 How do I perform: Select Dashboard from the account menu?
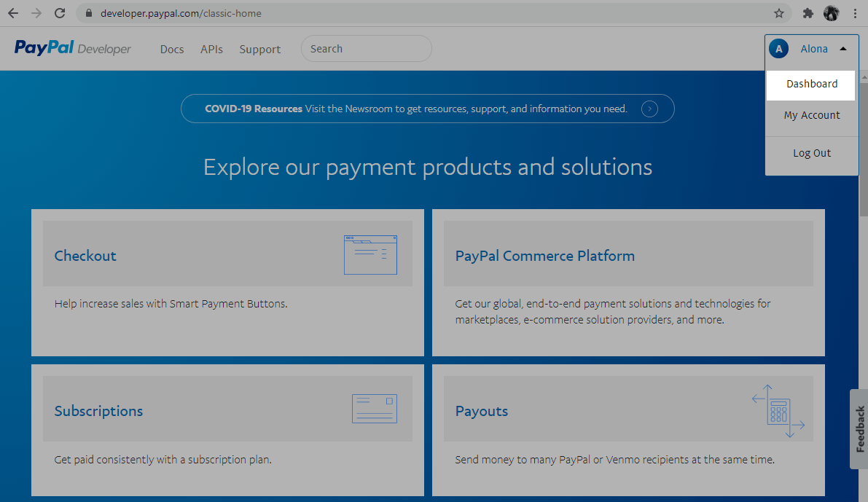tap(811, 84)
